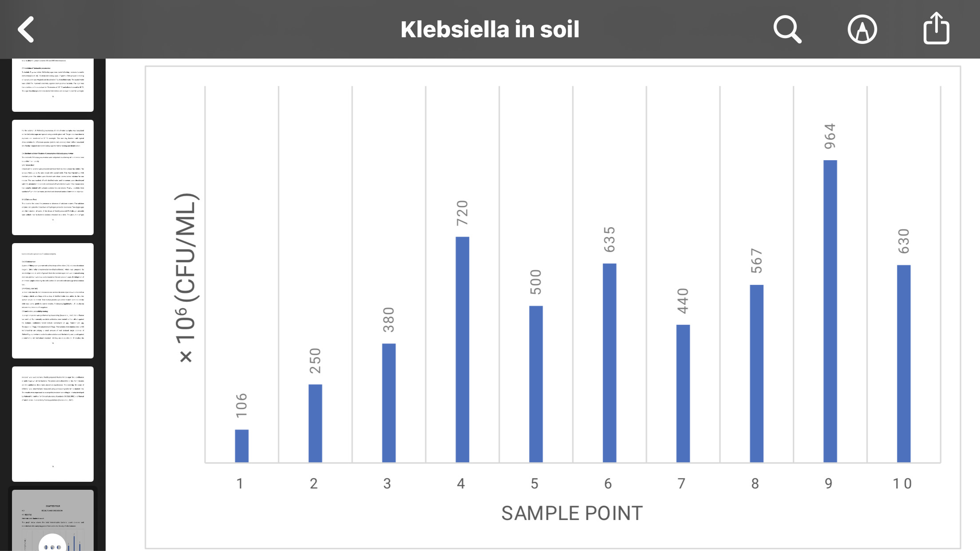The height and width of the screenshot is (551, 980).
Task: Select the highlighted Chapter Four page thumbnail
Action: 53,520
